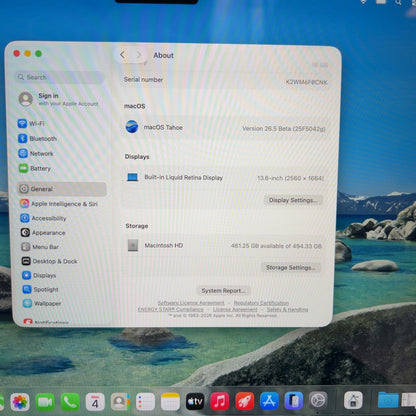This screenshot has height=416, width=416.
Task: Click the serial number K2WM4F8CNK
Action: tap(307, 82)
